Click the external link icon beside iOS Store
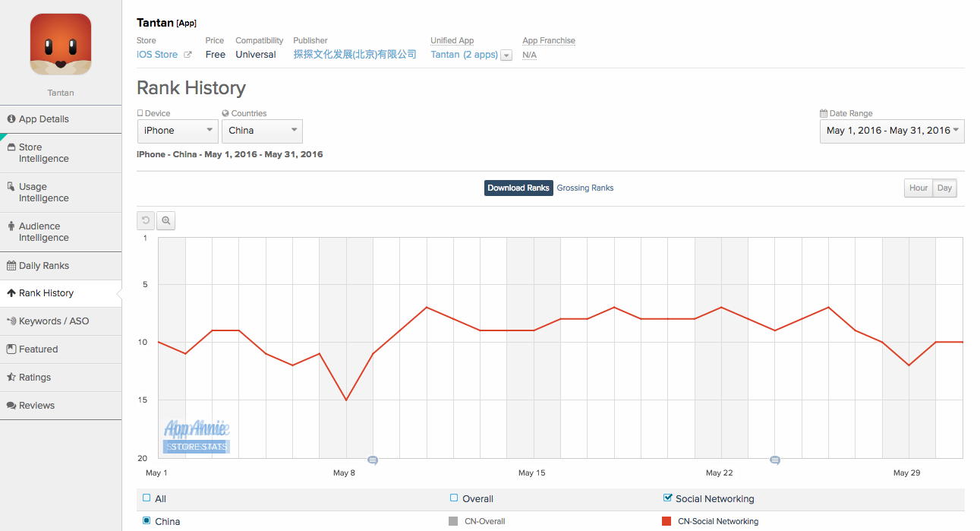The height and width of the screenshot is (531, 980). coord(187,55)
